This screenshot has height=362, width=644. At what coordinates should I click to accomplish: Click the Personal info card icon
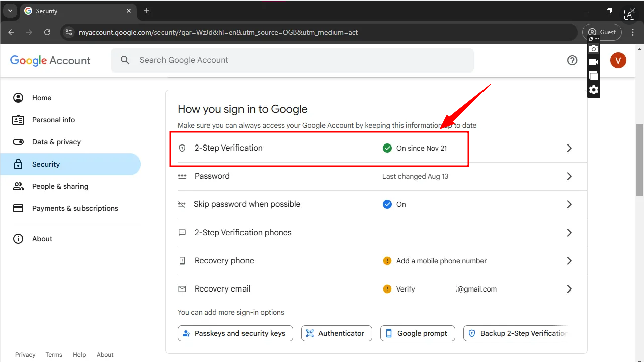coord(18,120)
